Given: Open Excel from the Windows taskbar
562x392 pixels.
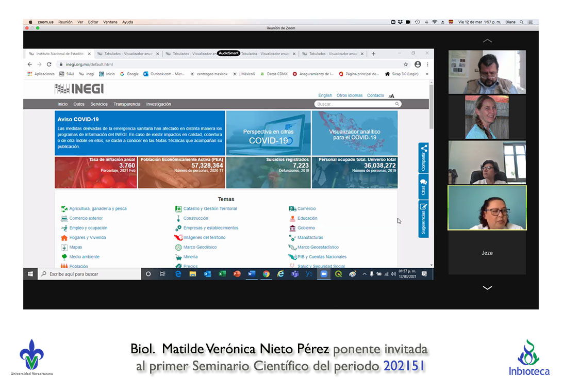Looking at the screenshot, I should (222, 274).
